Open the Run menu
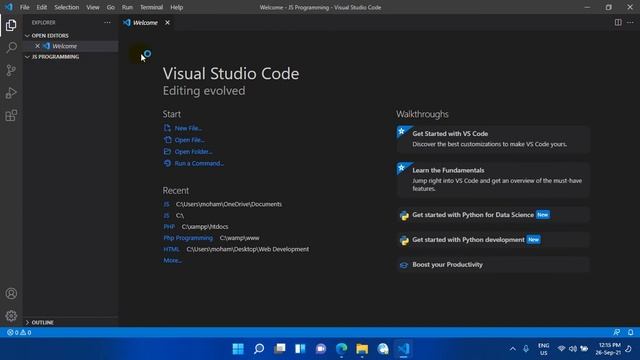 point(127,7)
